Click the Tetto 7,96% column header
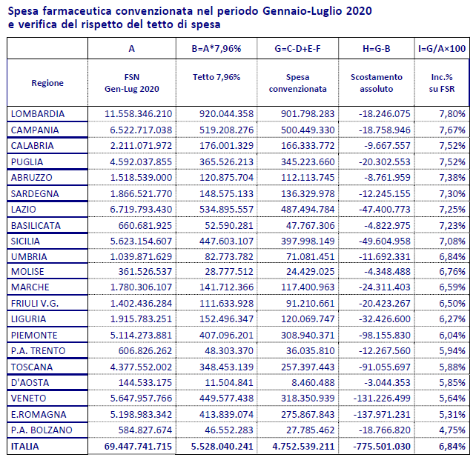 point(216,77)
